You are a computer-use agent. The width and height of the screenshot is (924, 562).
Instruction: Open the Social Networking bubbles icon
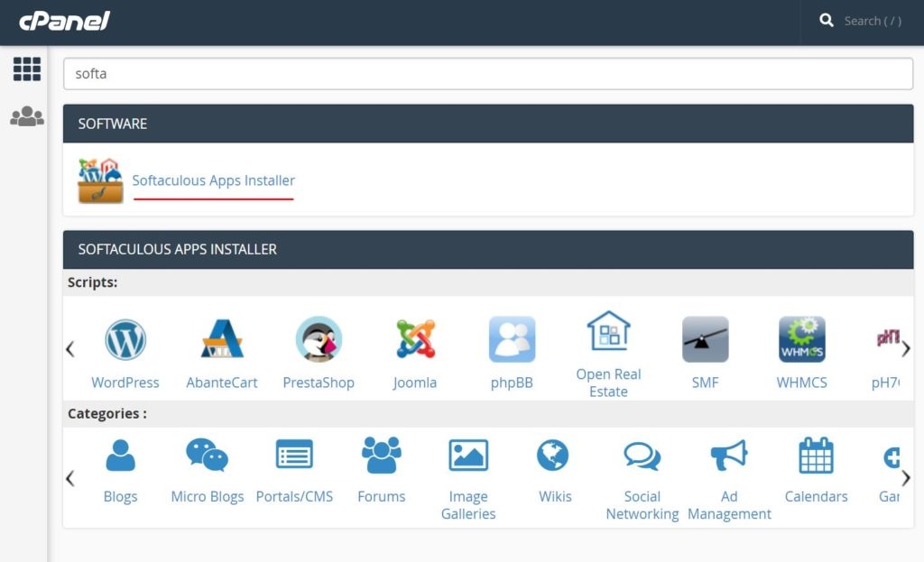tap(642, 456)
